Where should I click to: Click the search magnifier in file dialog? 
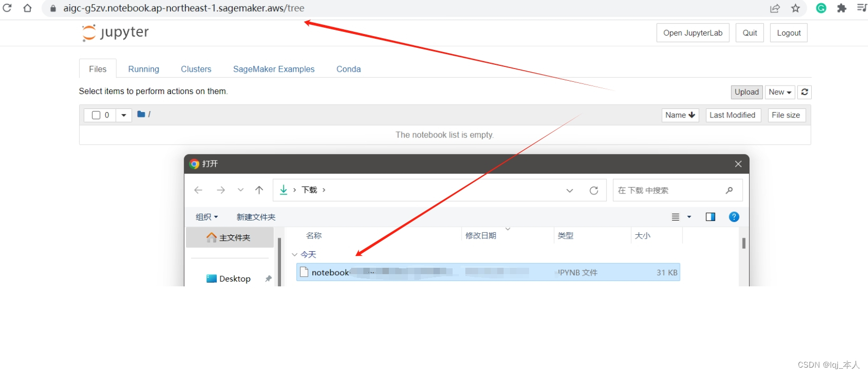pyautogui.click(x=729, y=190)
